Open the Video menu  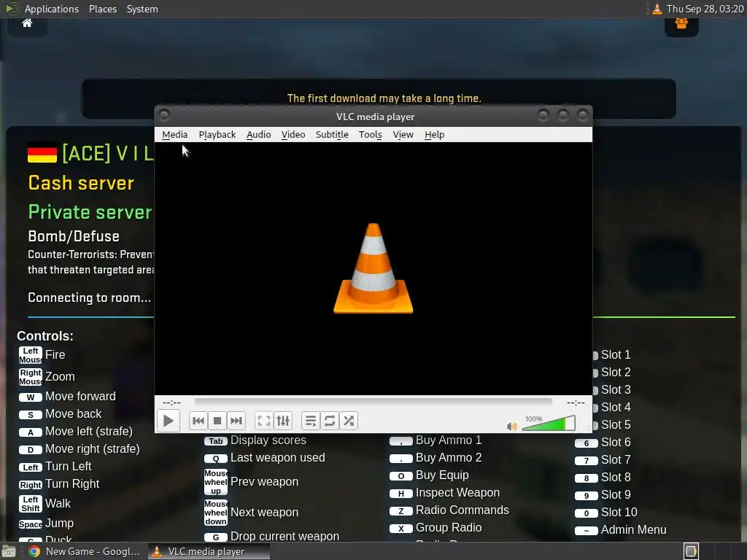[x=293, y=135]
